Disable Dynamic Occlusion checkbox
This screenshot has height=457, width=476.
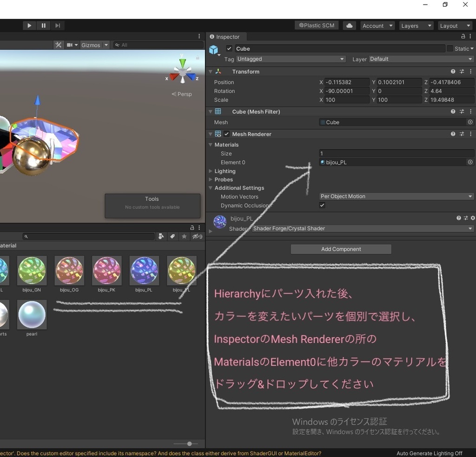[322, 205]
